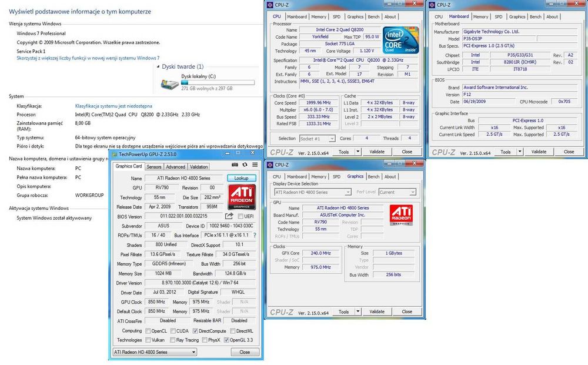
Task: Click ATI Radeon logo in GPU-Z window
Action: (242, 196)
